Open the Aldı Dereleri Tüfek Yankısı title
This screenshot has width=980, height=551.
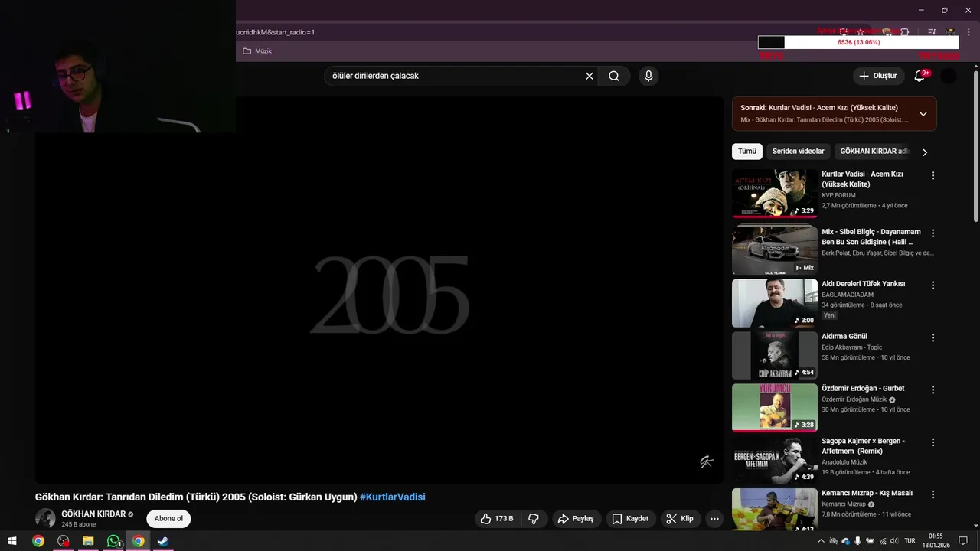tap(864, 284)
